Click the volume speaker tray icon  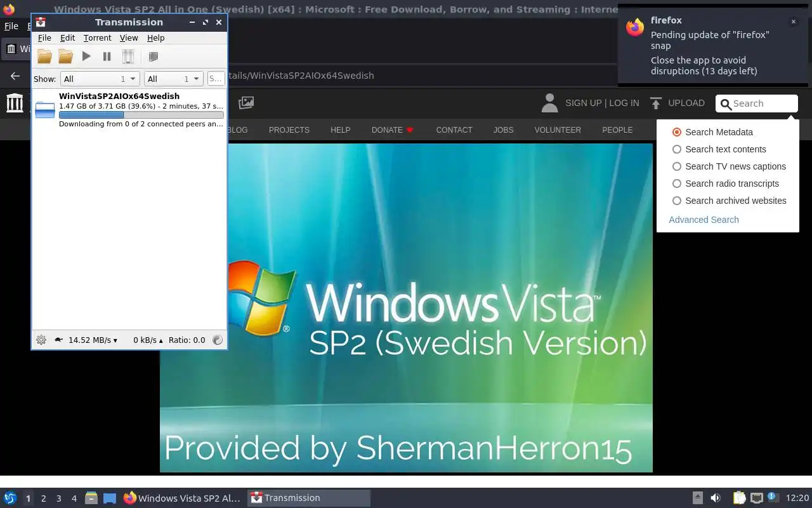click(716, 498)
